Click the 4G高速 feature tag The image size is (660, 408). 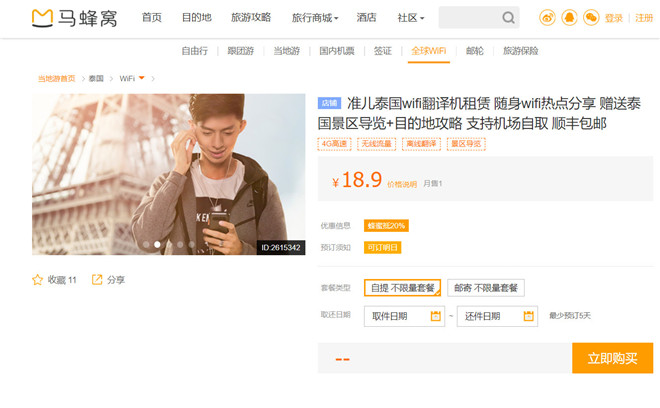pyautogui.click(x=334, y=144)
